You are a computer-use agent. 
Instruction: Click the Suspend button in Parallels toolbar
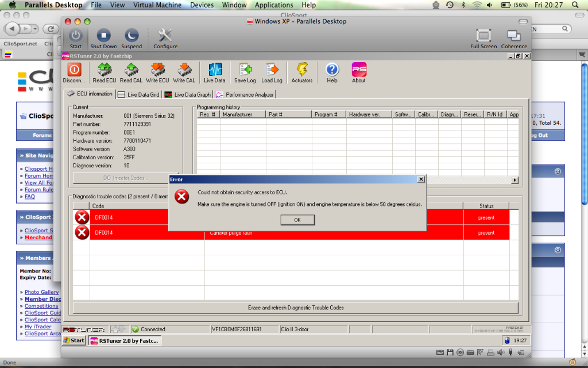131,39
